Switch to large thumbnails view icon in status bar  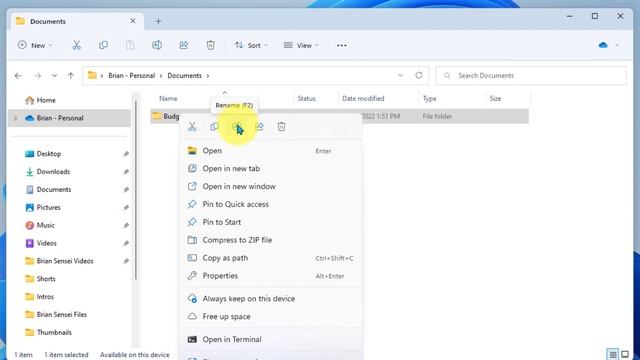pyautogui.click(x=625, y=354)
